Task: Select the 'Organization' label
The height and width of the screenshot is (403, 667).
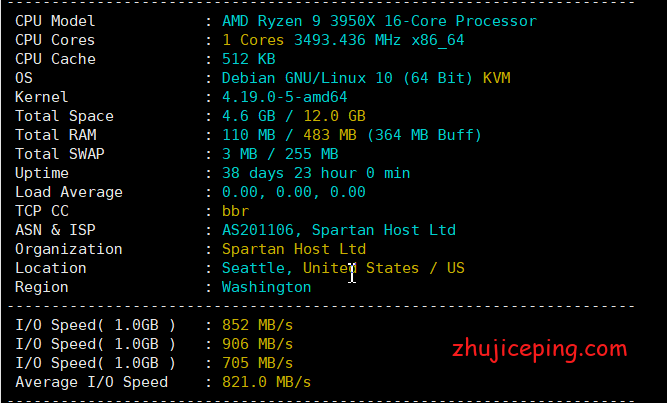Action: click(69, 249)
